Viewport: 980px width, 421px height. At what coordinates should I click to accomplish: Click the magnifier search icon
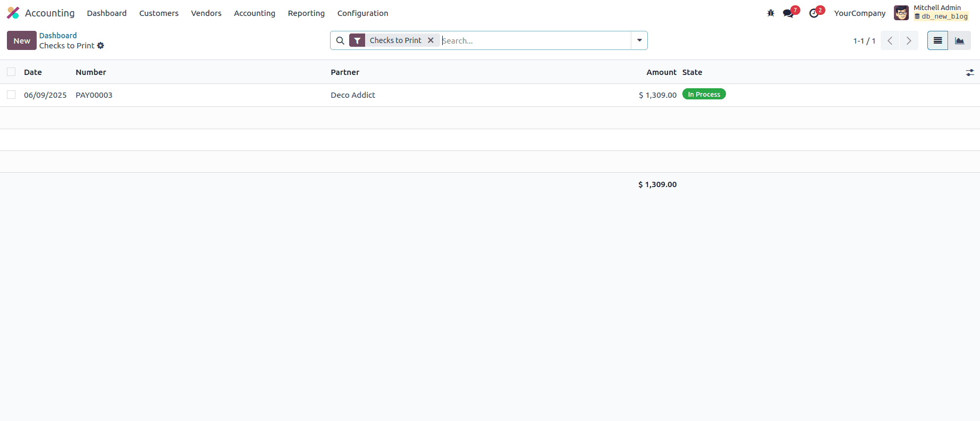click(x=340, y=40)
